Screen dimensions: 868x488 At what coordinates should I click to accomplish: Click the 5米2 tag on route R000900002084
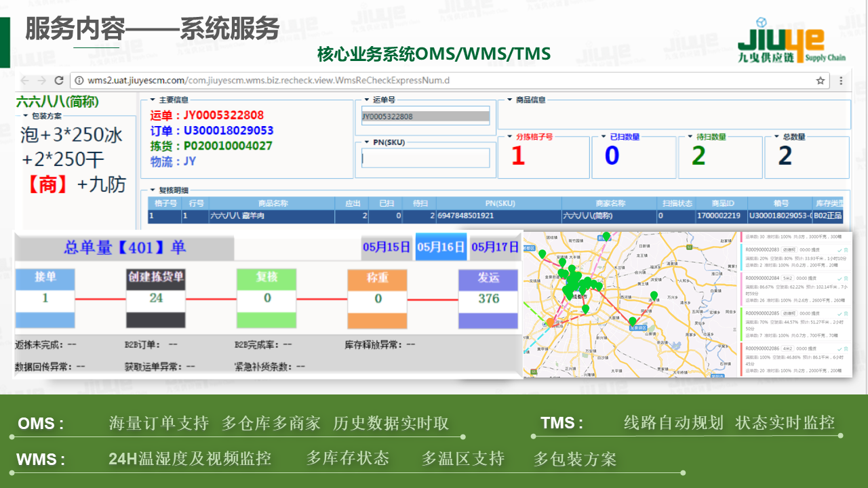pyautogui.click(x=787, y=278)
